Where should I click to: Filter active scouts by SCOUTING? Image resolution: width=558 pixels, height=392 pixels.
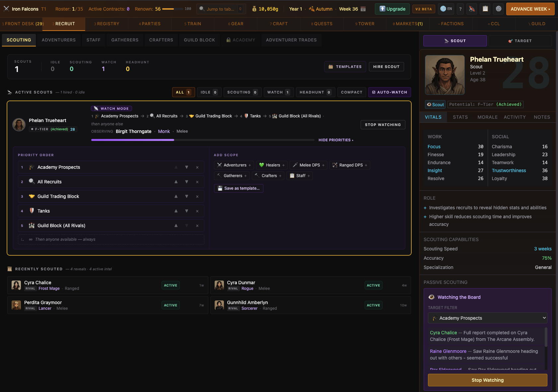(243, 92)
